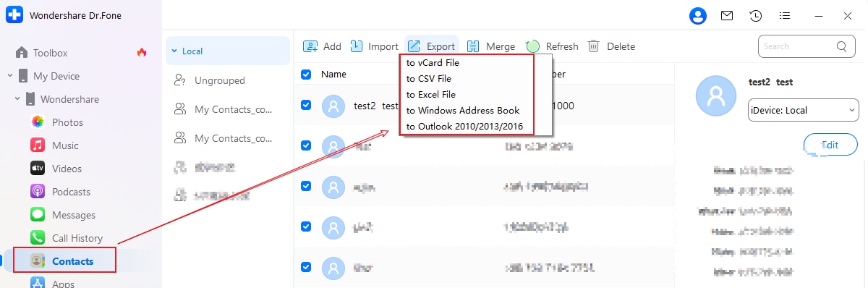
Task: Click the Delete toolbar button
Action: coord(611,46)
